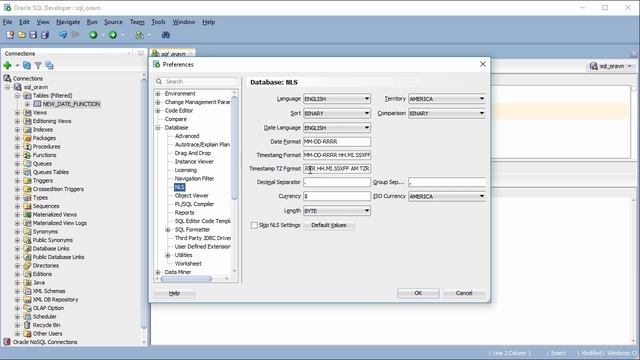Click the Recycle Bin node icon
This screenshot has height=360, width=640.
[27, 325]
